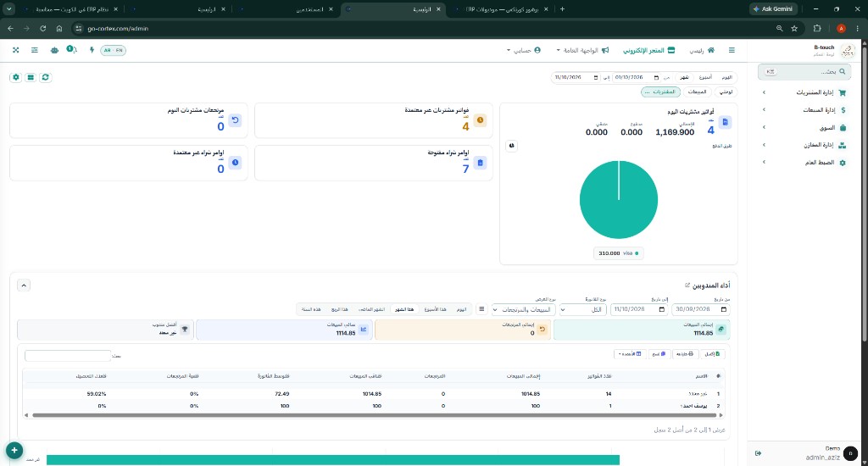Screen dimensions: 868x466
Task: Open notifications bell with badge 1
Action: [x=72, y=50]
